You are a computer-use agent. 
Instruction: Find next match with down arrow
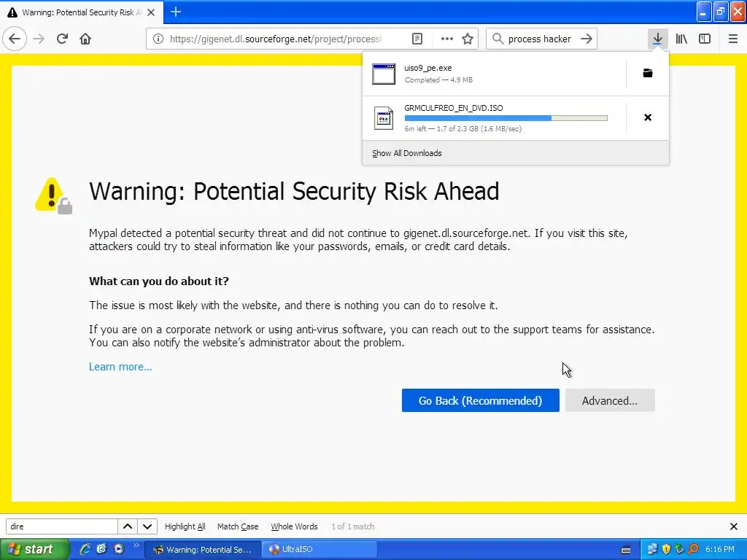(147, 526)
